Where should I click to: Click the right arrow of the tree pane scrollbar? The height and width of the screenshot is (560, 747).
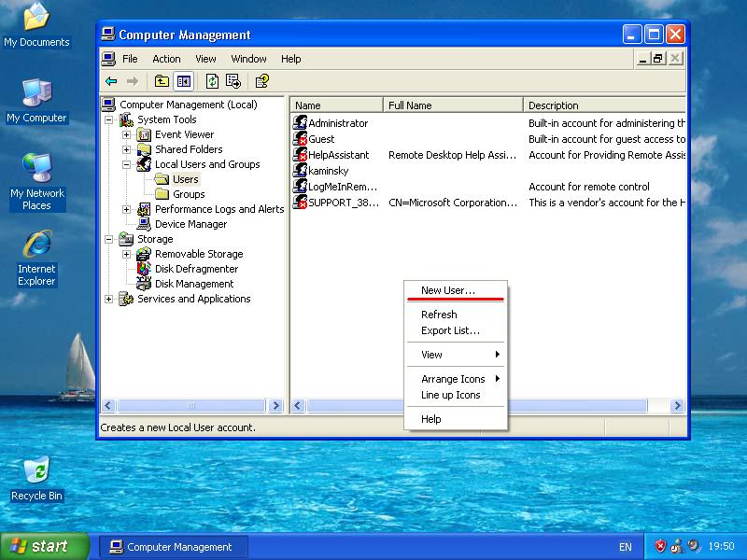pos(275,406)
